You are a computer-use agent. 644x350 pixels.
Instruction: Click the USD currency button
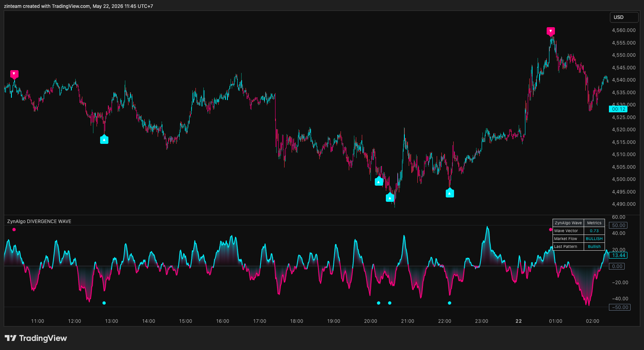click(x=624, y=17)
